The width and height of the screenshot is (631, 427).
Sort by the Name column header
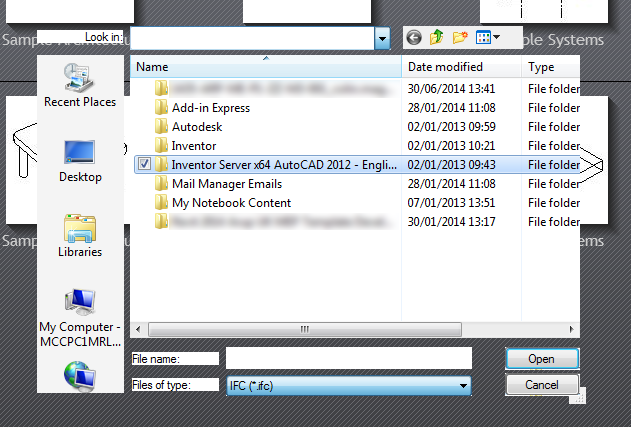[x=266, y=67]
